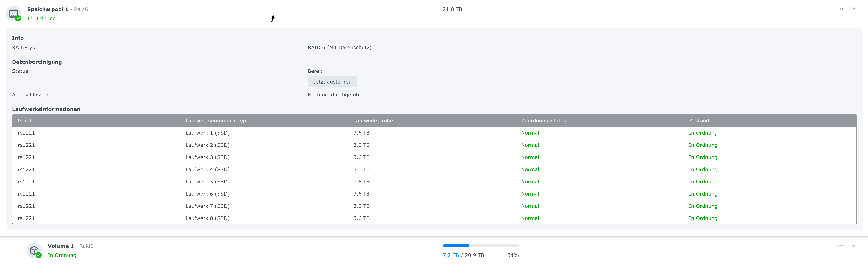Open Volume 1 three-dot options menu
868x264 pixels.
(x=840, y=246)
